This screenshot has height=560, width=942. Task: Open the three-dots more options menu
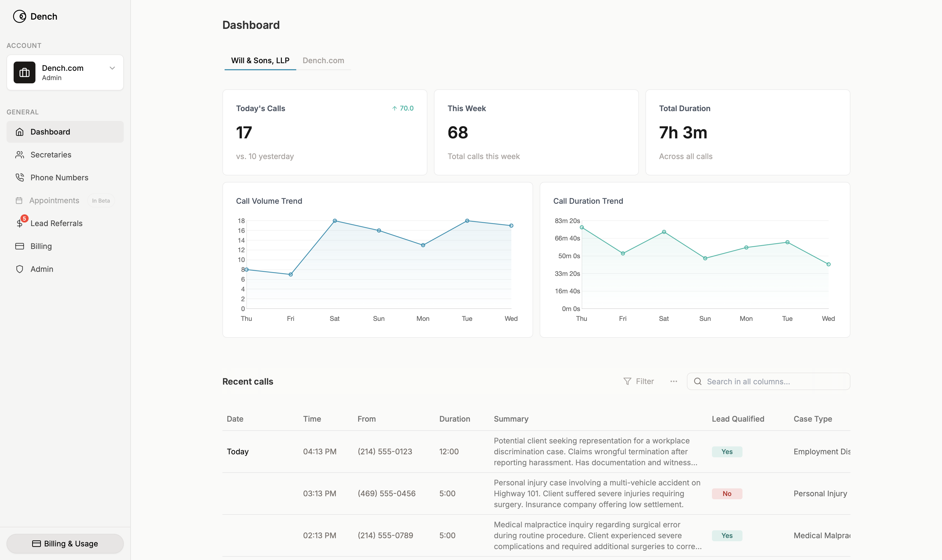coord(674,382)
